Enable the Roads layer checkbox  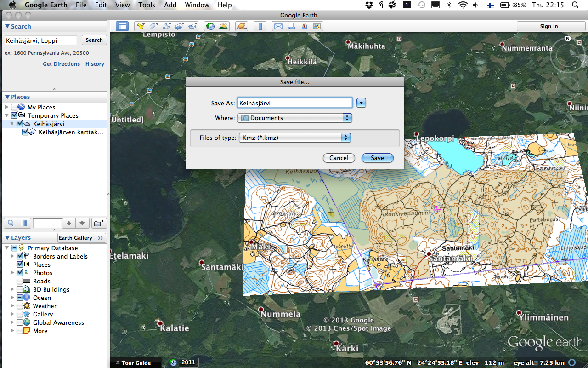20,281
